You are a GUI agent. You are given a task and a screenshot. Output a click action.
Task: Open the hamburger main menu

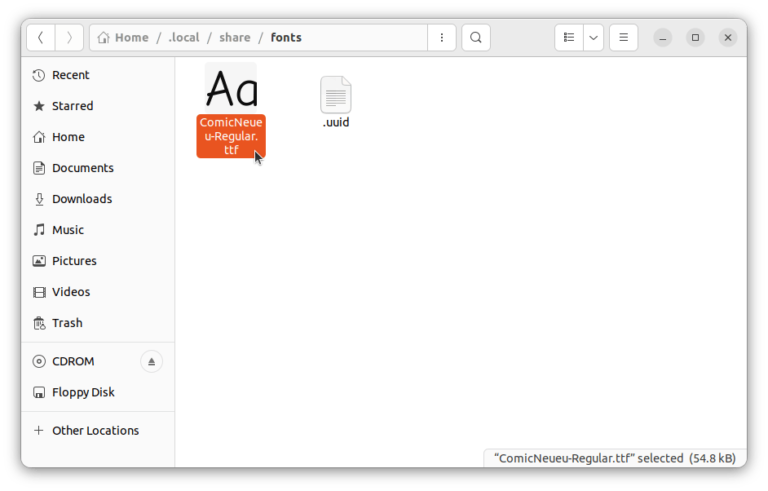(623, 38)
